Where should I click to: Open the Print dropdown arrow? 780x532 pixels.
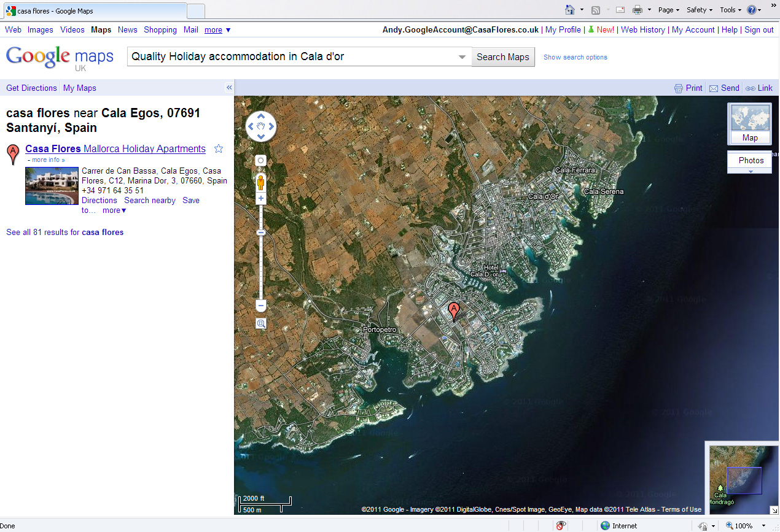click(649, 10)
